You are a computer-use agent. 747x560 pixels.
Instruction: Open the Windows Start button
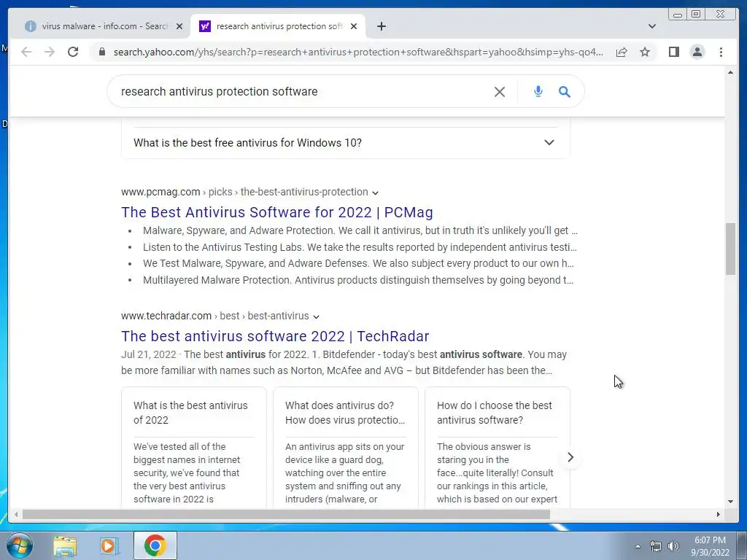20,545
